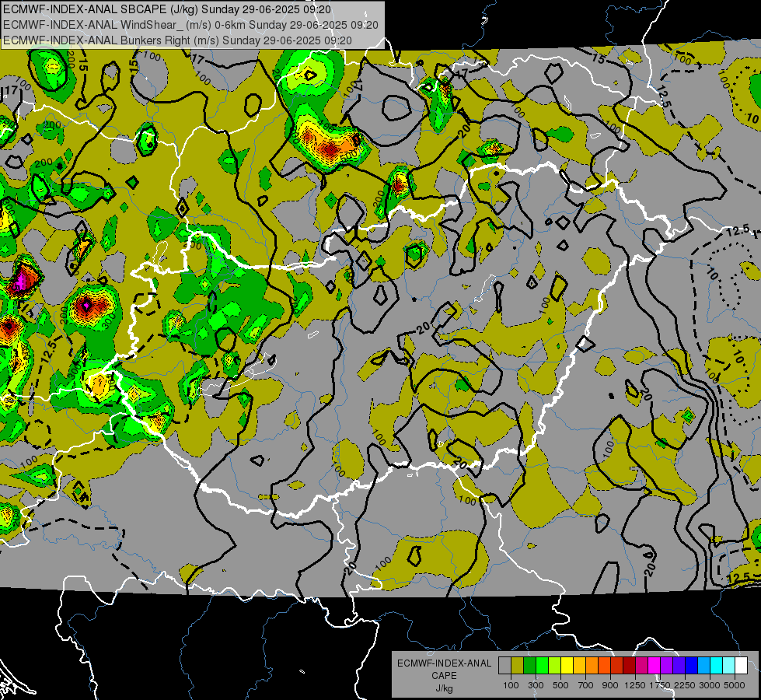Screen dimensions: 761x700
Task: Click the gray swatch in the CAPE legend
Action: pyautogui.click(x=504, y=665)
